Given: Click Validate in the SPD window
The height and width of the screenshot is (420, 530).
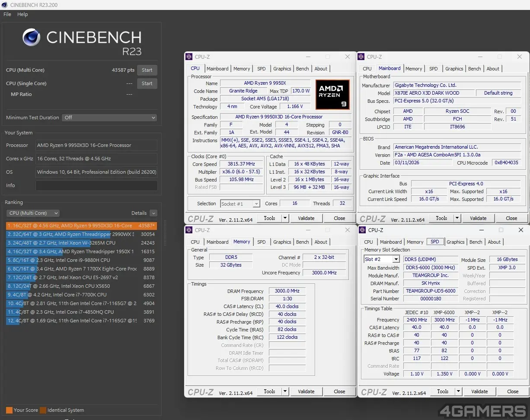Looking at the screenshot, I should pos(479,391).
